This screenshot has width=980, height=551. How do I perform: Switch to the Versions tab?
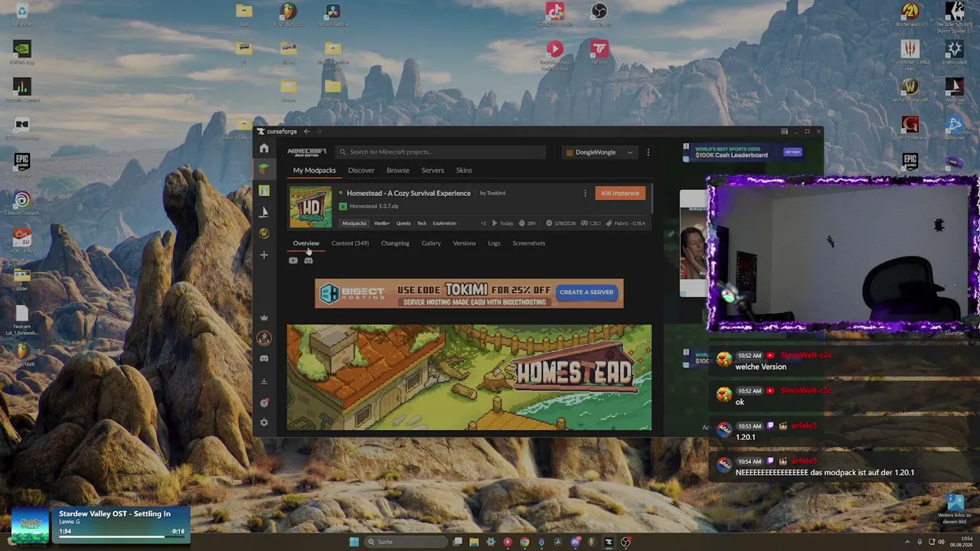[x=464, y=243]
